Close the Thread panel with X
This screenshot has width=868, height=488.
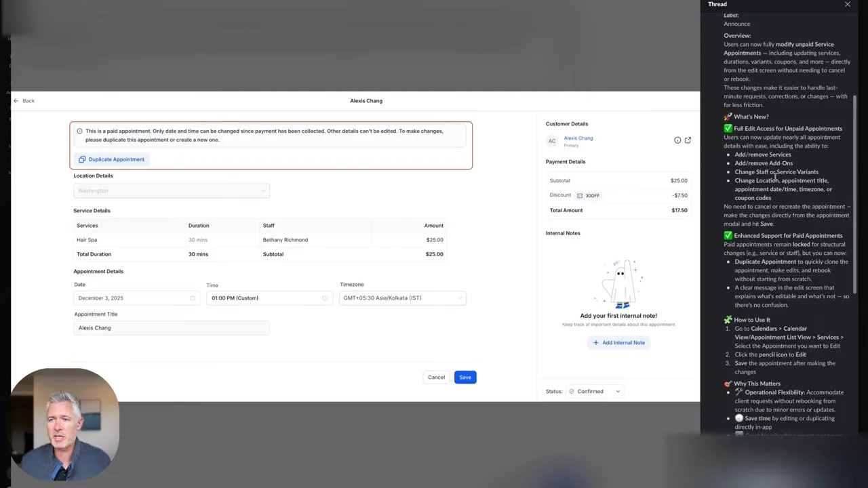pyautogui.click(x=847, y=5)
